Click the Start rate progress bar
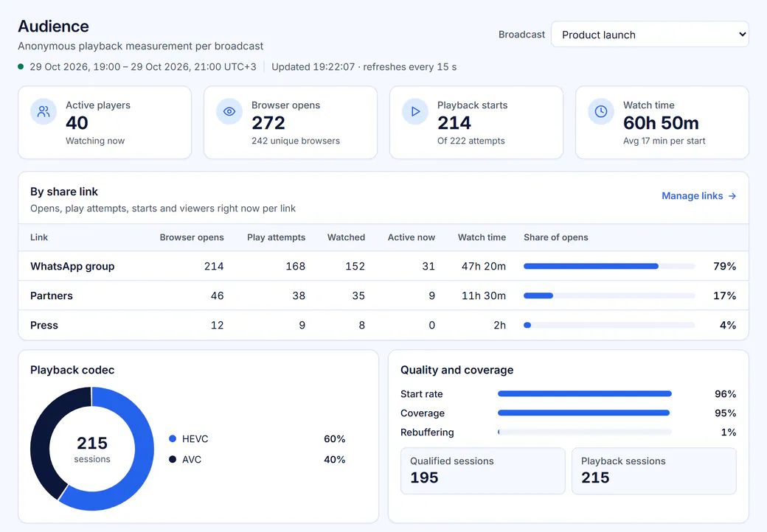 pyautogui.click(x=585, y=393)
